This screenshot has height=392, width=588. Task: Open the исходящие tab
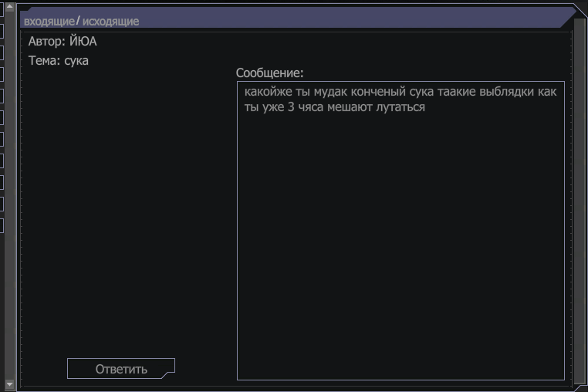[110, 22]
